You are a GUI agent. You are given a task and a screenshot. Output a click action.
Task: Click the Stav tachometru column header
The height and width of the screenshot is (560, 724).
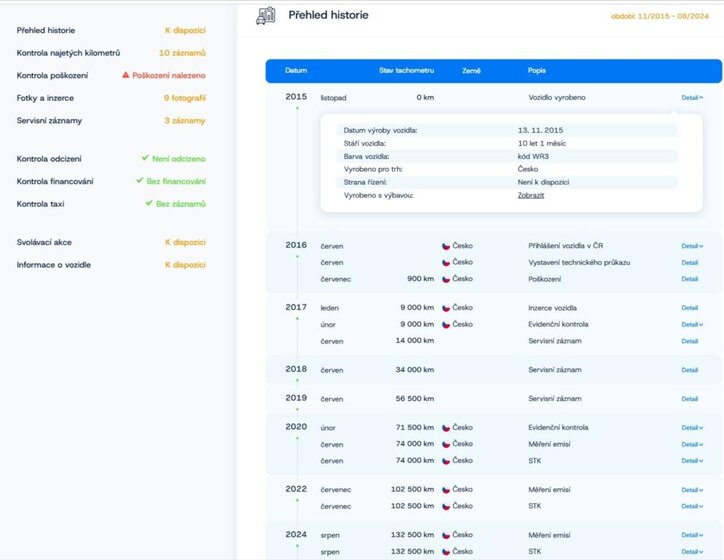[x=406, y=71]
